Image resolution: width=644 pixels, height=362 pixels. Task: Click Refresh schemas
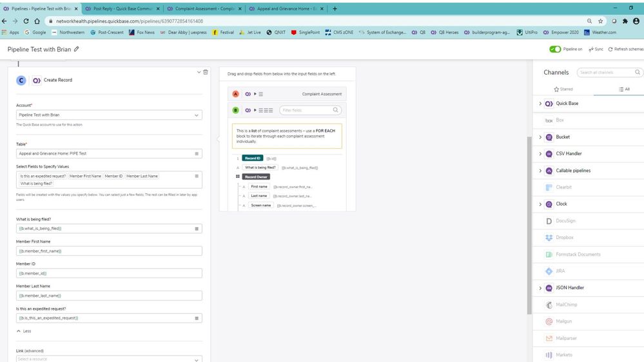pos(625,49)
